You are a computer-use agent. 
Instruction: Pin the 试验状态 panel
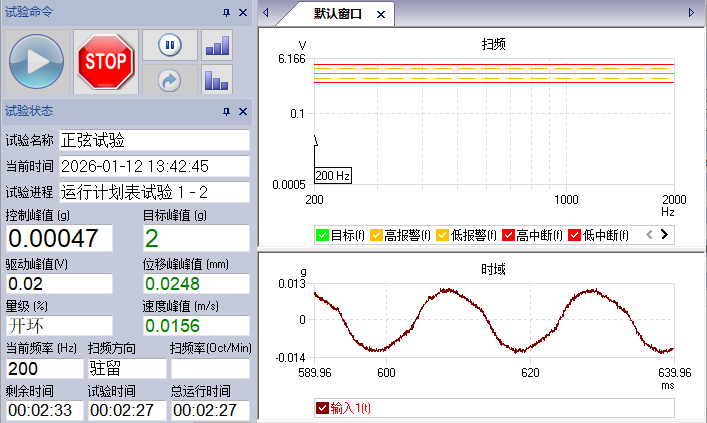point(226,111)
